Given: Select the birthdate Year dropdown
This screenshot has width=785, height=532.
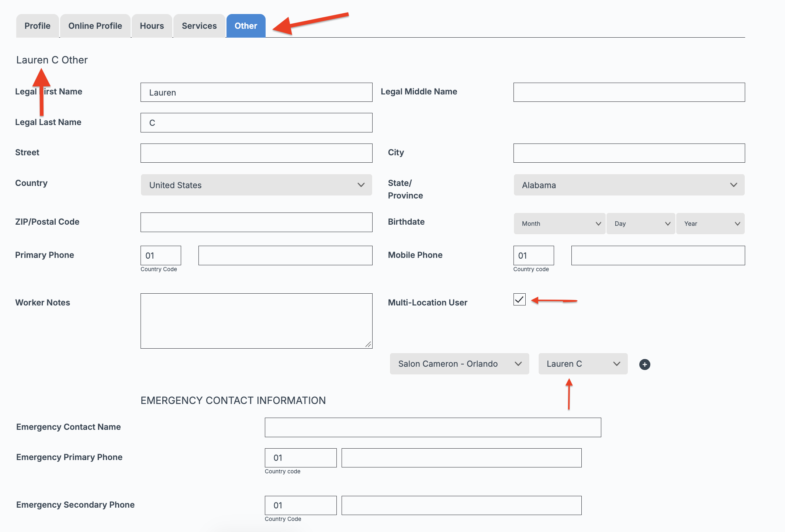Looking at the screenshot, I should point(710,224).
